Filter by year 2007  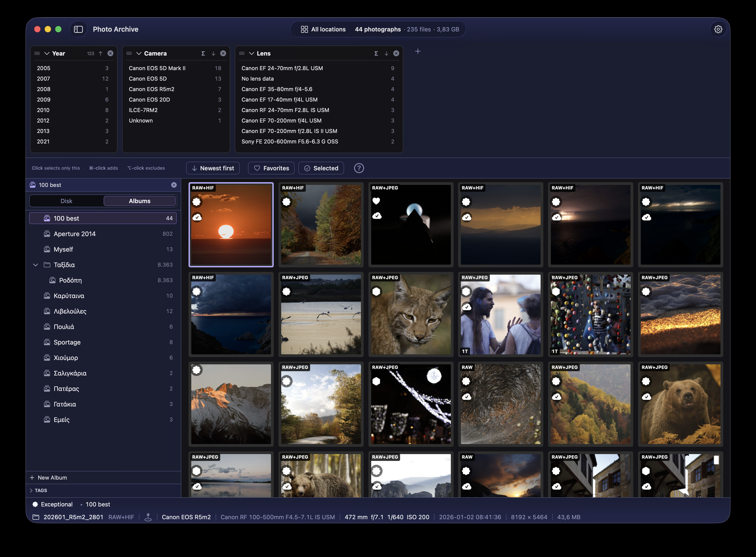[72, 78]
